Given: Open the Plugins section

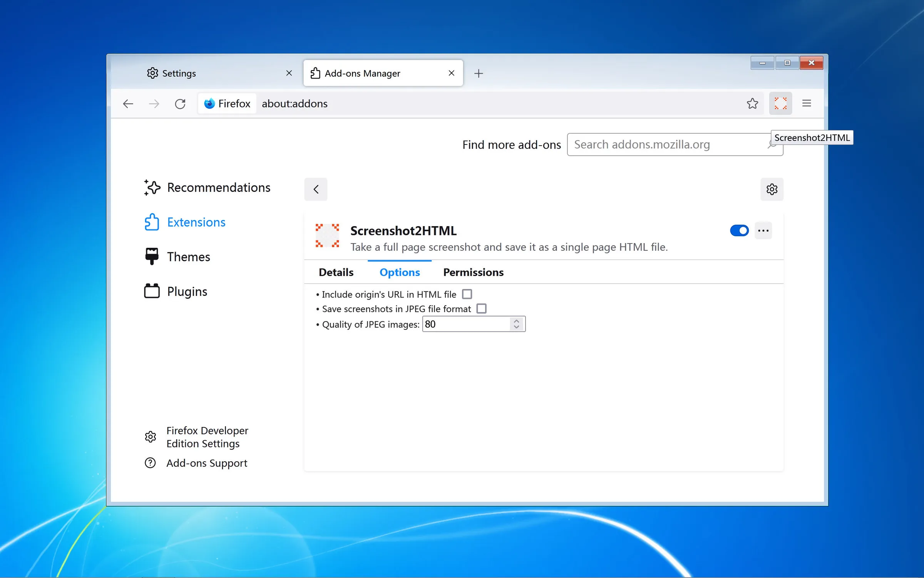Looking at the screenshot, I should (x=187, y=291).
